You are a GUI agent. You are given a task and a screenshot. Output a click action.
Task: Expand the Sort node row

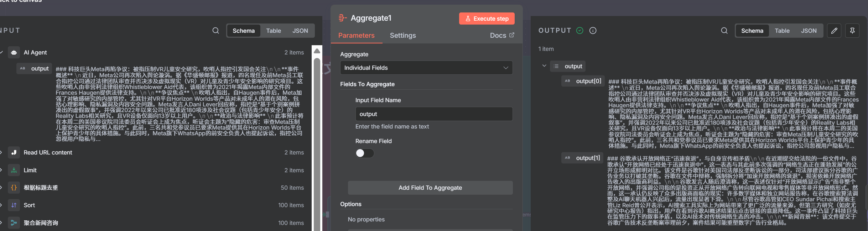(1, 205)
